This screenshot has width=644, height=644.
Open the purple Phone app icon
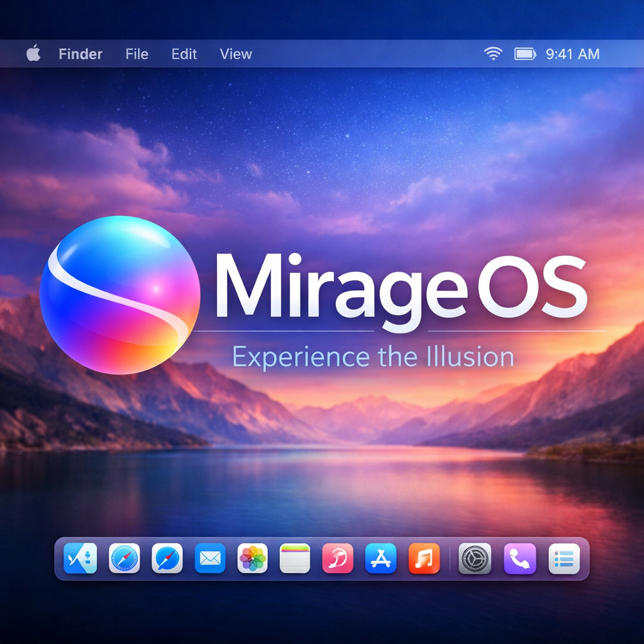click(x=520, y=558)
